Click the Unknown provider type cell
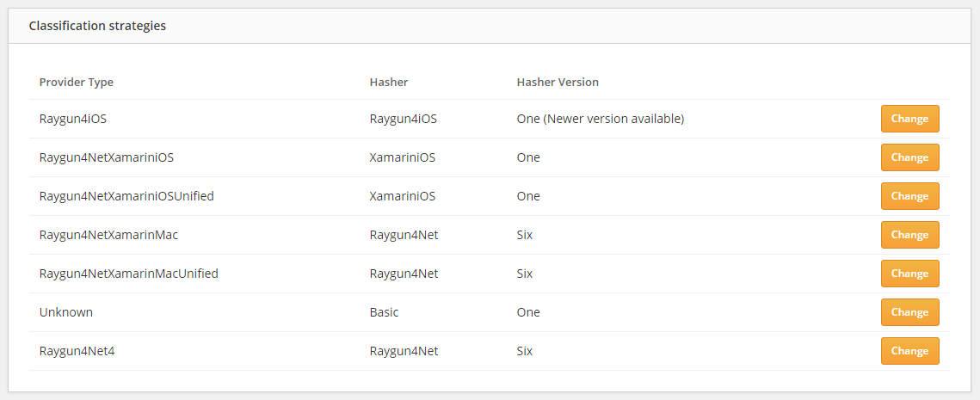980x400 pixels. tap(66, 312)
